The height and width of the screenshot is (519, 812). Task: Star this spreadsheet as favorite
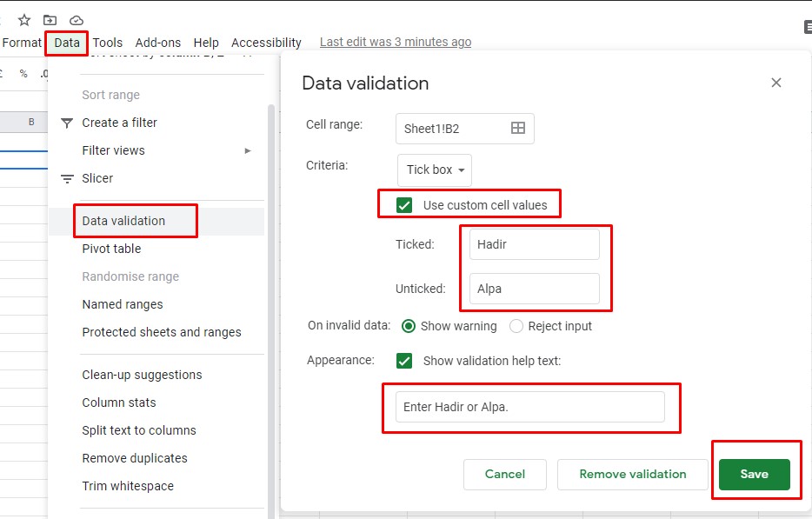pos(23,19)
